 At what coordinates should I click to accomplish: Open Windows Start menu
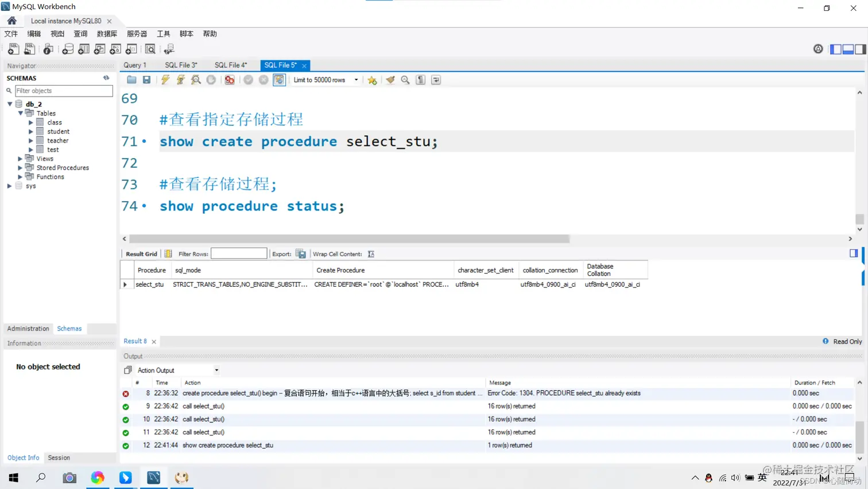[13, 478]
